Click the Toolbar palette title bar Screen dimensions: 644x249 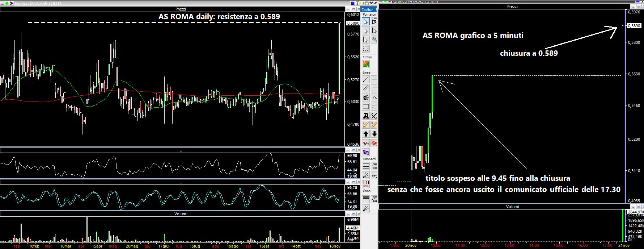pos(369,9)
